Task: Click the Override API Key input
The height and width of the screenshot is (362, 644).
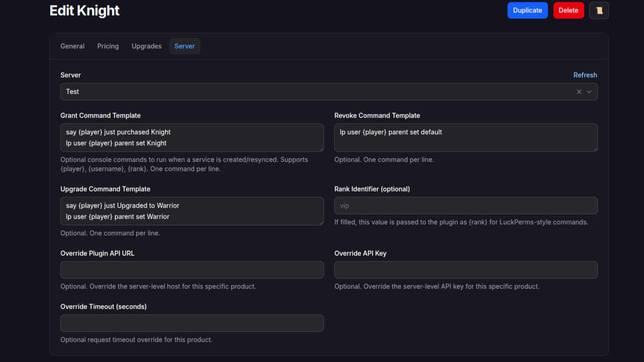Action: (x=465, y=270)
